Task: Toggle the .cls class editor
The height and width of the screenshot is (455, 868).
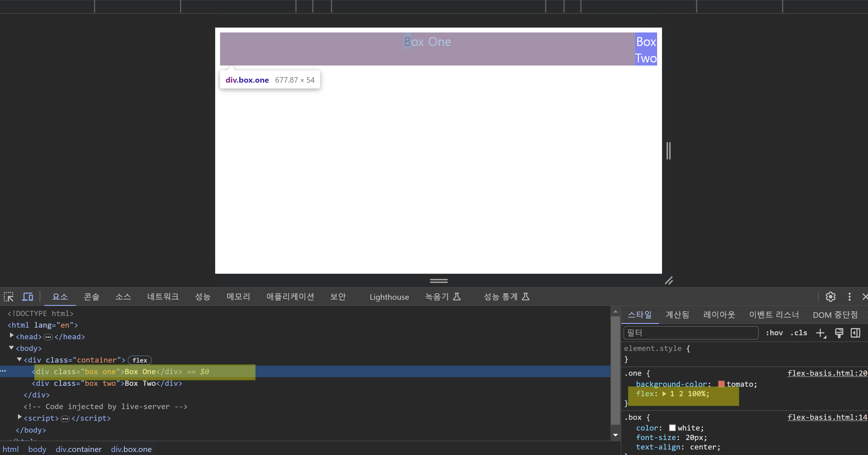Action: [x=799, y=333]
